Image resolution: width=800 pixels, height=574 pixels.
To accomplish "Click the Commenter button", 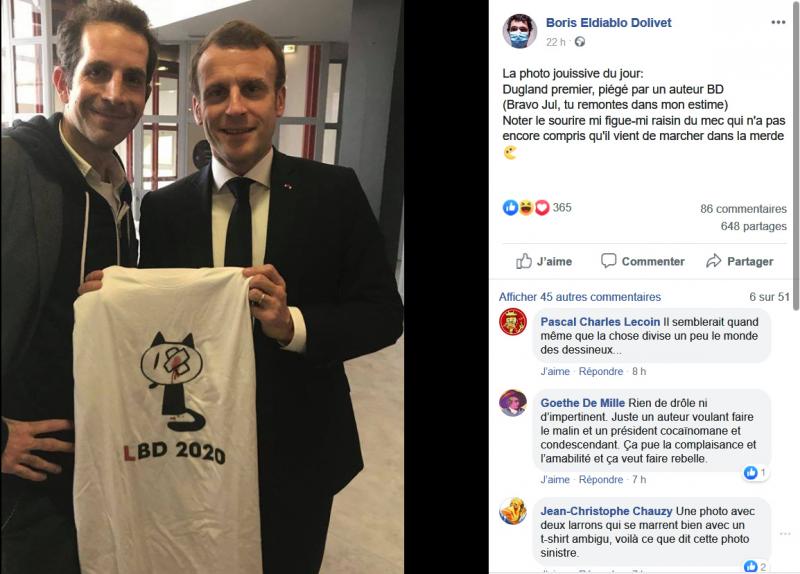I will point(643,261).
